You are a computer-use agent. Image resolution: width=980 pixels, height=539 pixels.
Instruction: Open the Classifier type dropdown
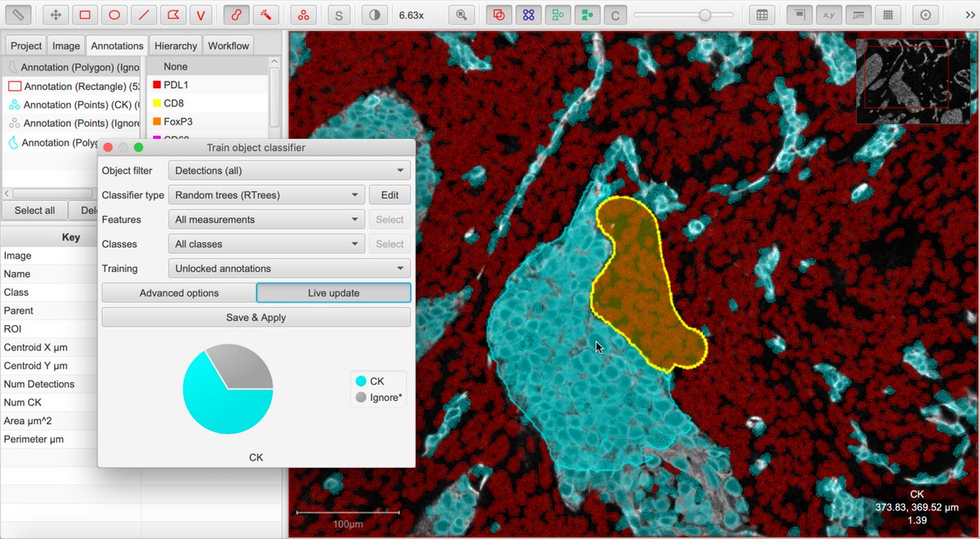tap(265, 194)
